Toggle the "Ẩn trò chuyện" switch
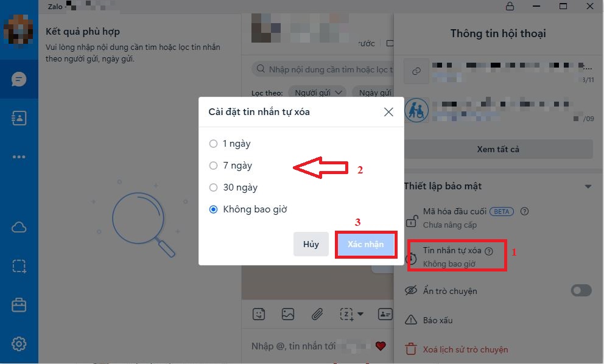Viewport: 604px width, 364px height. (x=581, y=290)
